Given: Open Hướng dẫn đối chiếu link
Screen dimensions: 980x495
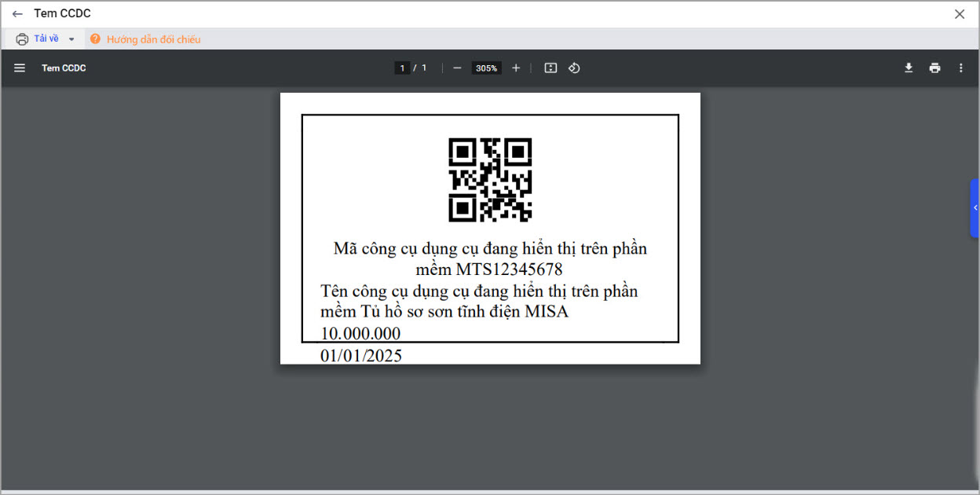Looking at the screenshot, I should [x=154, y=39].
